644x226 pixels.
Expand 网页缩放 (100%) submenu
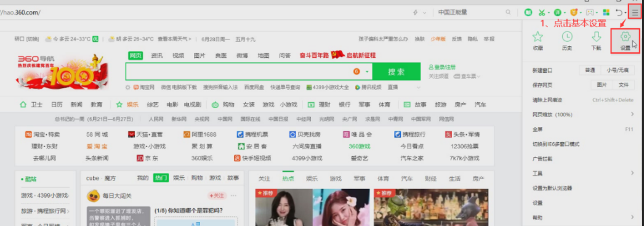[632, 115]
